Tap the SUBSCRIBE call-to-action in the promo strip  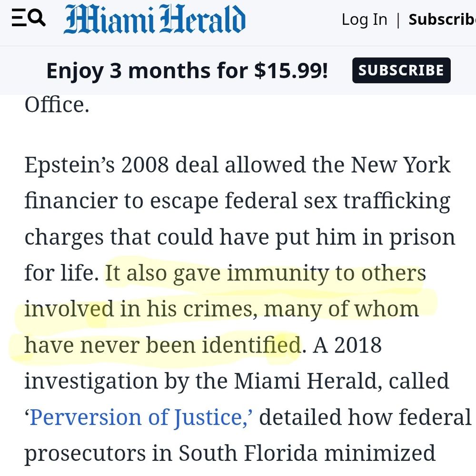click(401, 70)
